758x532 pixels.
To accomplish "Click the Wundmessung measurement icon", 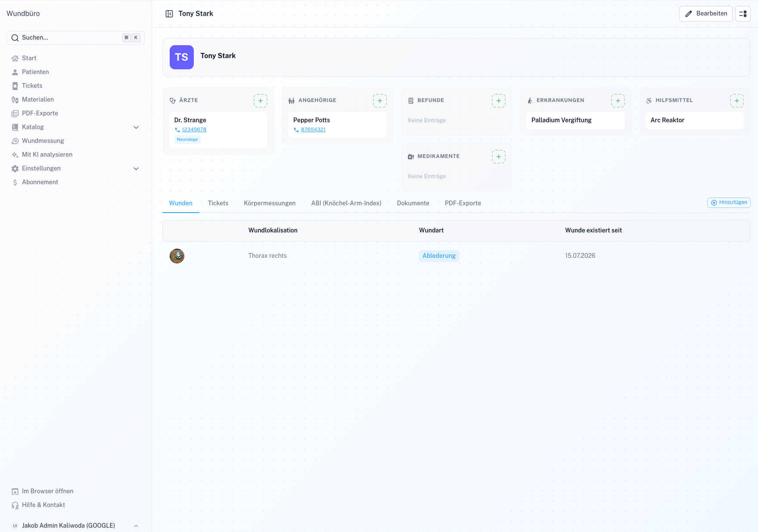I will [15, 141].
